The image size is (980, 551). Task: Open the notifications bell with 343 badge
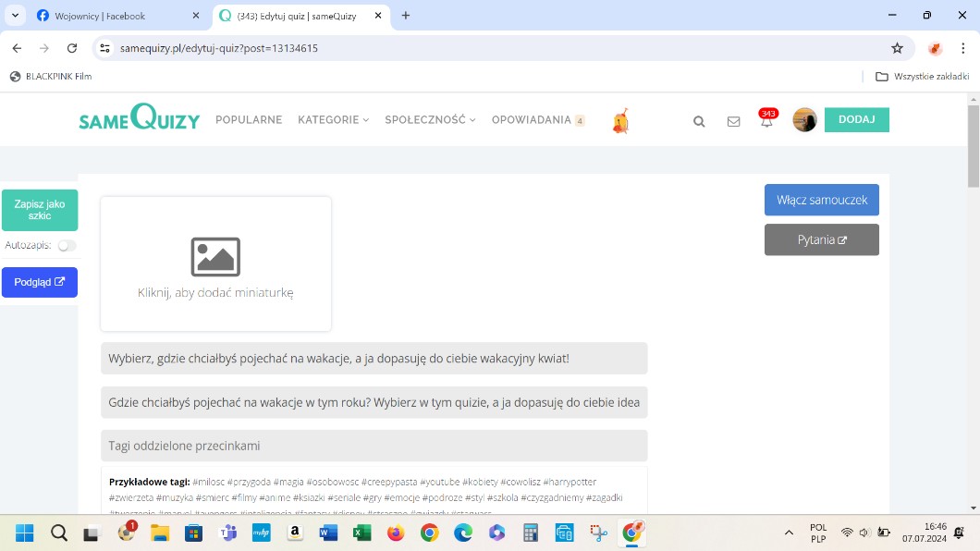coord(766,121)
